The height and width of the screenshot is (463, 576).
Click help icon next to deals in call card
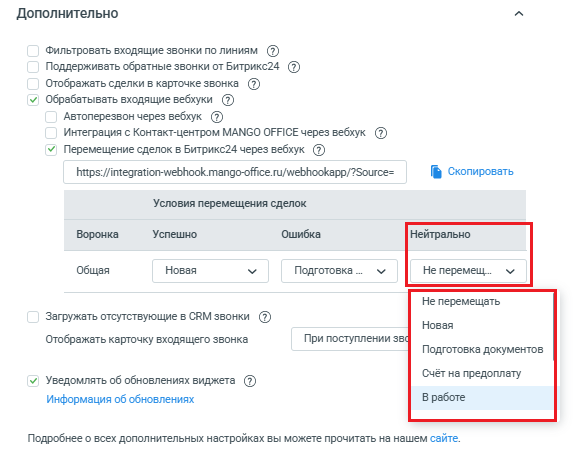(x=254, y=84)
